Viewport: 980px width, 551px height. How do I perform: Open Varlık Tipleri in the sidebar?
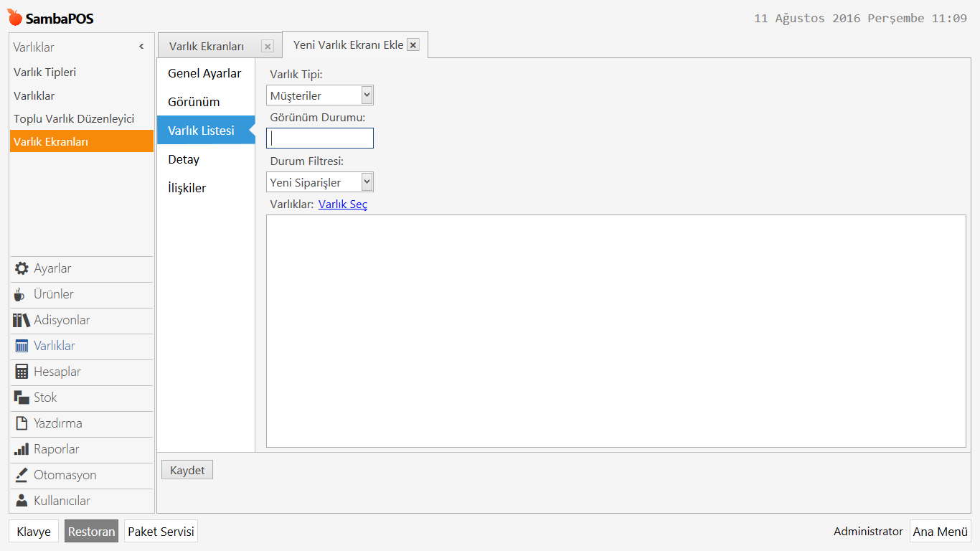(82, 72)
